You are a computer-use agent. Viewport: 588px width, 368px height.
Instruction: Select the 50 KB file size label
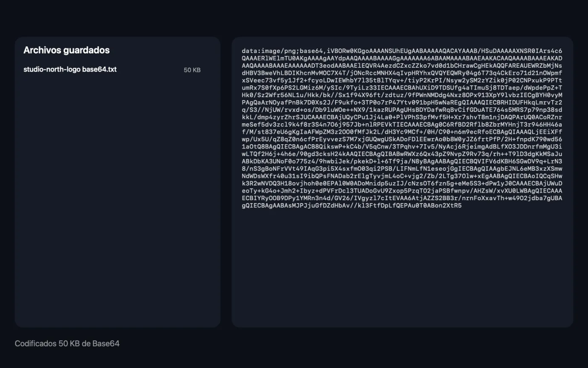point(192,70)
